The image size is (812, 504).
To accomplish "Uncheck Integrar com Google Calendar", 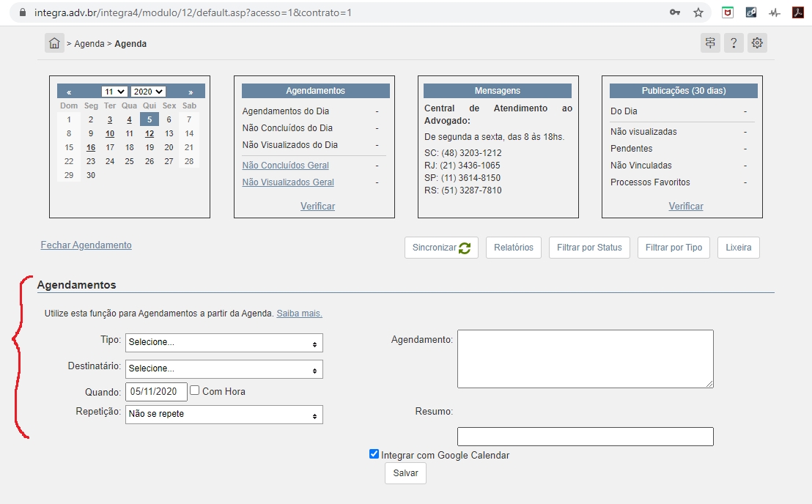I will pyautogui.click(x=374, y=454).
